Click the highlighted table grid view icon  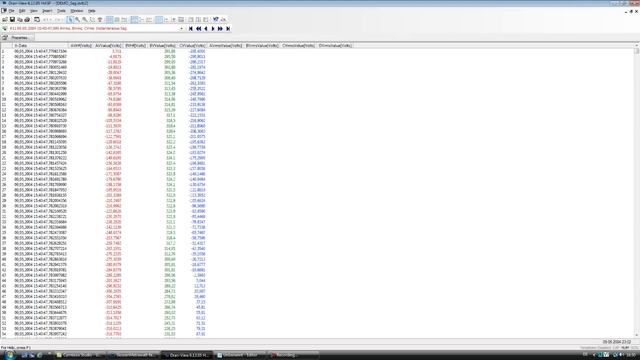tap(109, 20)
